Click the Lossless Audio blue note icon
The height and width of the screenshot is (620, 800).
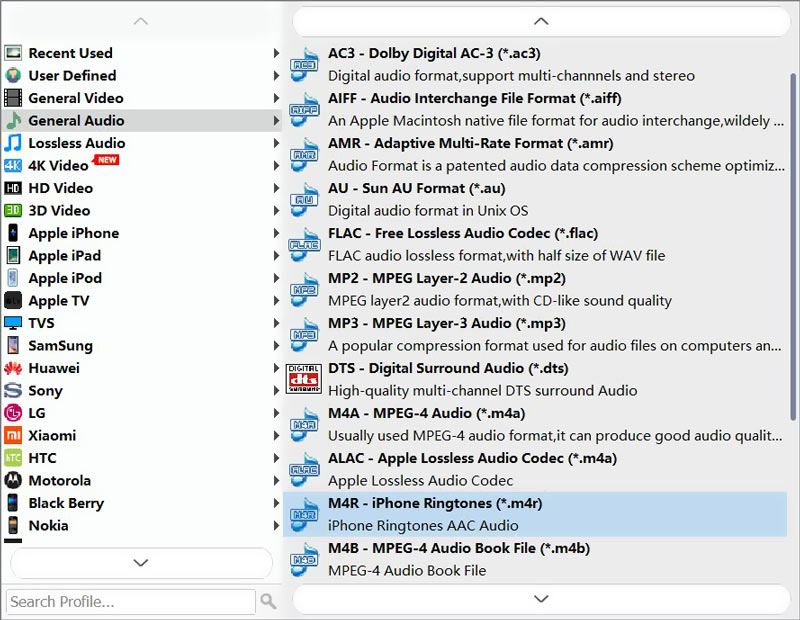13,143
